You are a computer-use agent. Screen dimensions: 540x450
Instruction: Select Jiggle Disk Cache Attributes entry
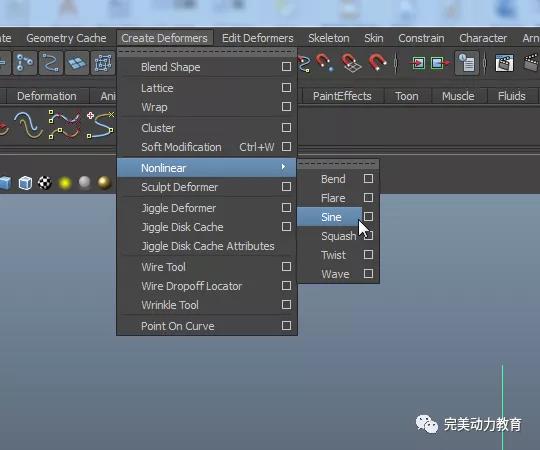207,246
